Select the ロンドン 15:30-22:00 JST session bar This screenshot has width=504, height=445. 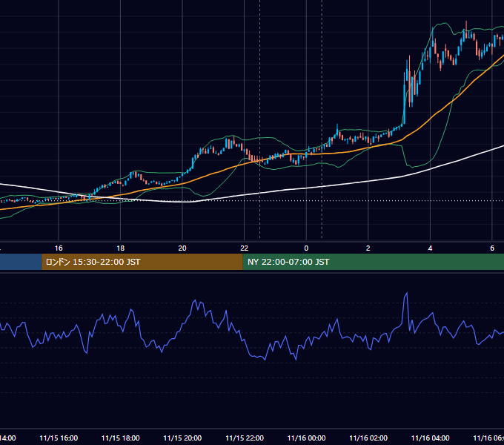pos(142,262)
